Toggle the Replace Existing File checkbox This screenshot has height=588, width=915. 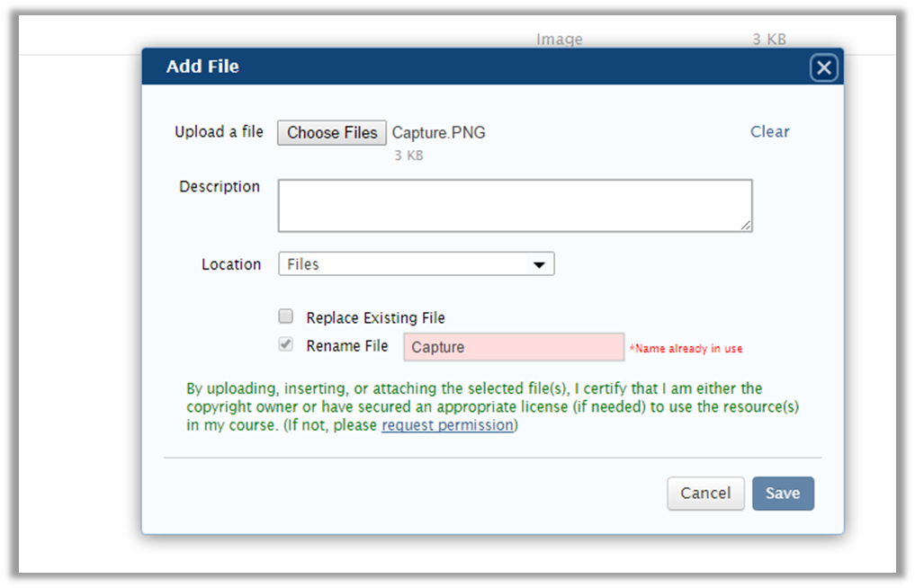tap(285, 316)
